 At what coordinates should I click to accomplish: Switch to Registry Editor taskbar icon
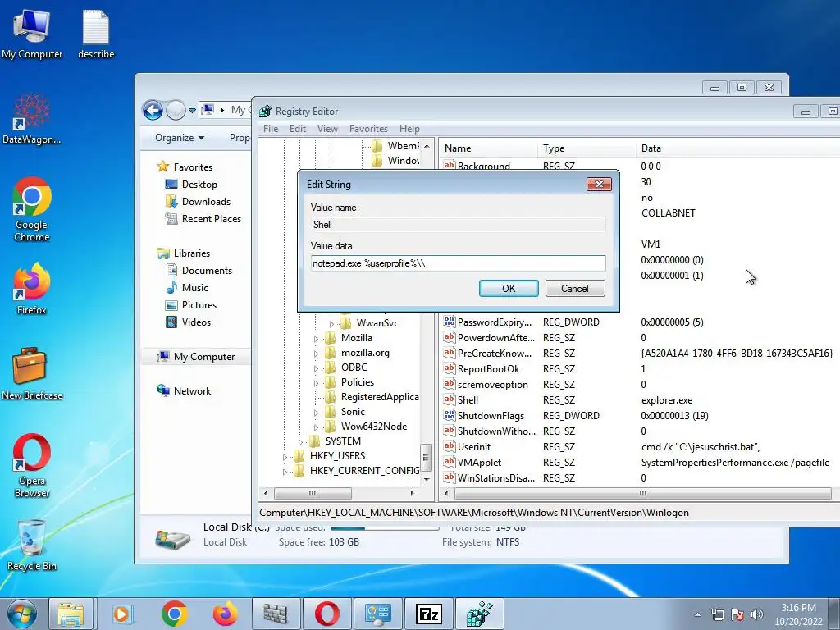(x=479, y=614)
